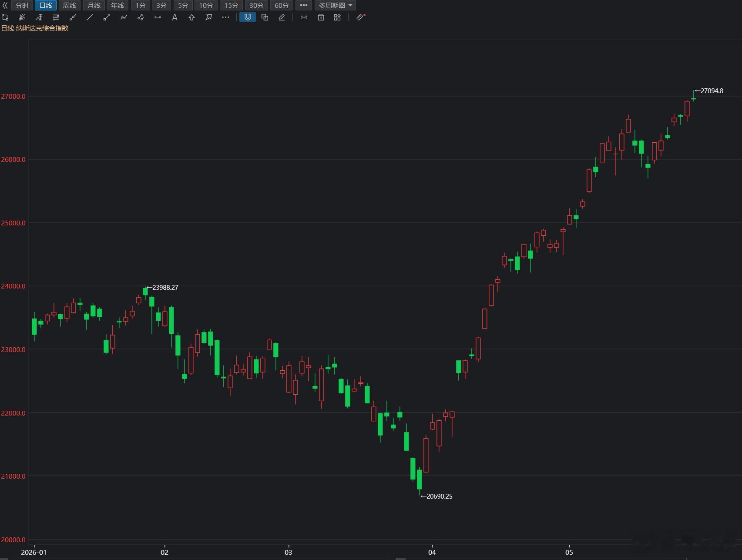Screen dimensions: 742x560
Task: Select the crop/range selection tool
Action: (x=5, y=17)
